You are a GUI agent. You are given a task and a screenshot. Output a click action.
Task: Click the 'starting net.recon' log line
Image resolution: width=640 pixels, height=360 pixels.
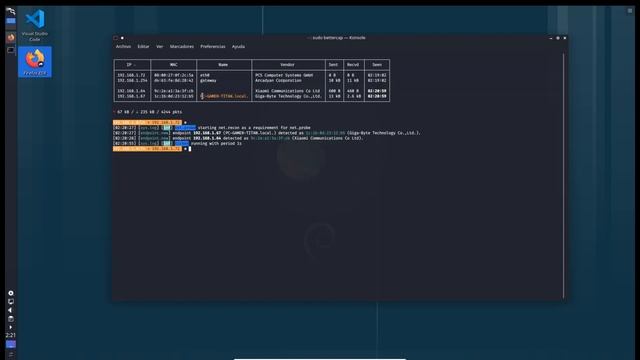[211, 128]
